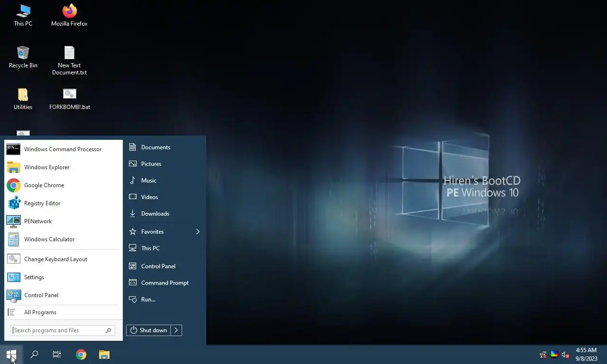
Task: Launch Google Chrome from Start menu list
Action: tap(63, 185)
